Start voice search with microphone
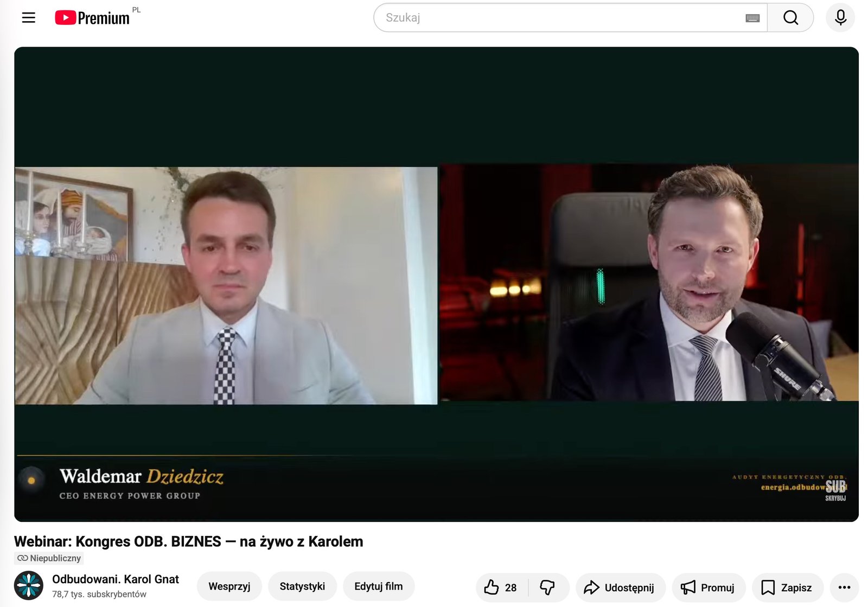Viewport: 868px width, 607px height. coord(840,18)
